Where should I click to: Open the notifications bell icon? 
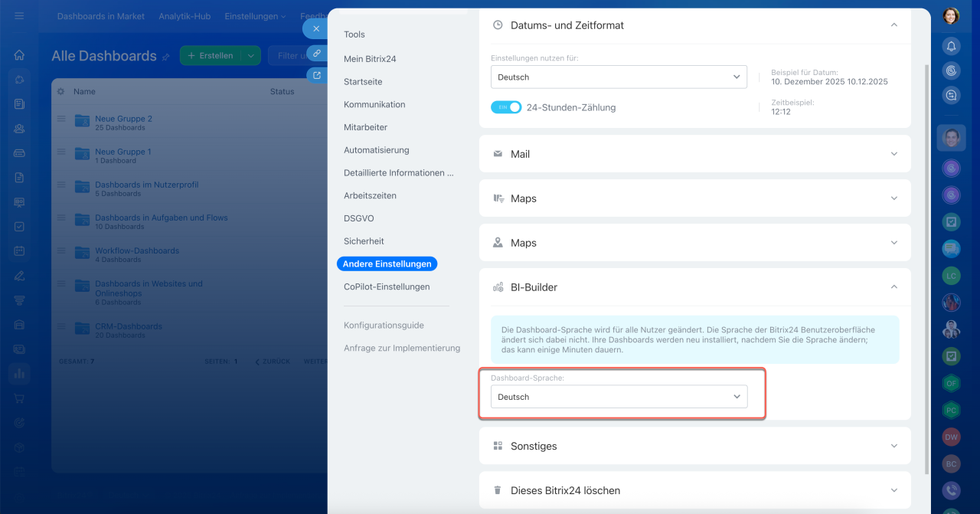[951, 46]
